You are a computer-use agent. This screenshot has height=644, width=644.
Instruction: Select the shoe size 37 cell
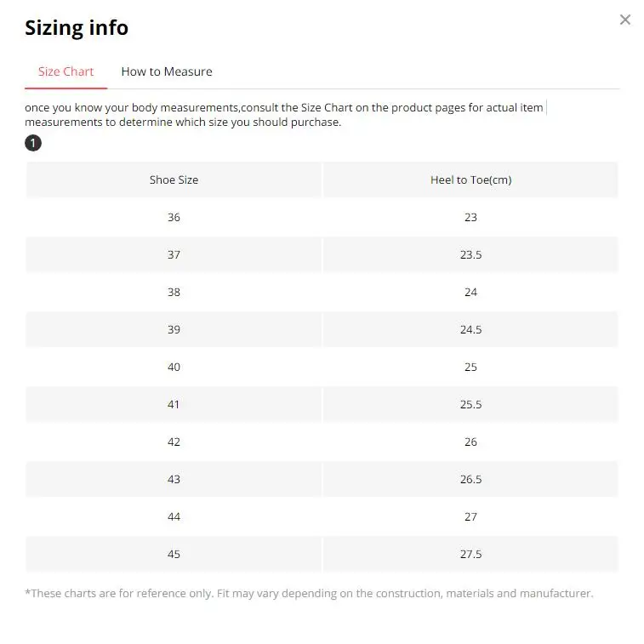click(x=174, y=254)
